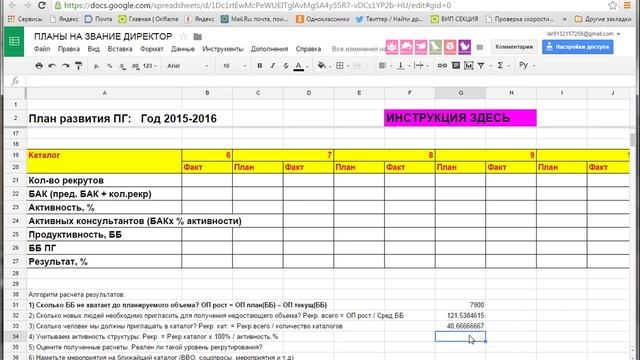This screenshot has height=360, width=640.
Task: Decrease decimal places
Action: tap(122, 66)
